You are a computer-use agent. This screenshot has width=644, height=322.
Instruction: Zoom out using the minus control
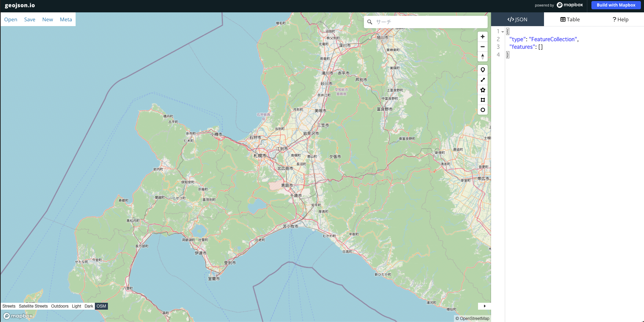coord(482,47)
